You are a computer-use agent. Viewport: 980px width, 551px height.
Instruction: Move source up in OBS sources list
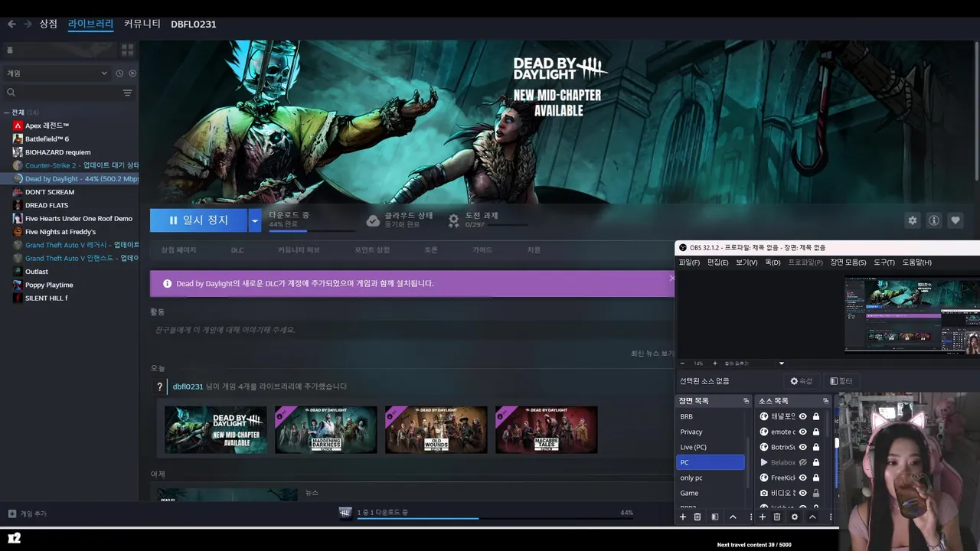(x=812, y=517)
